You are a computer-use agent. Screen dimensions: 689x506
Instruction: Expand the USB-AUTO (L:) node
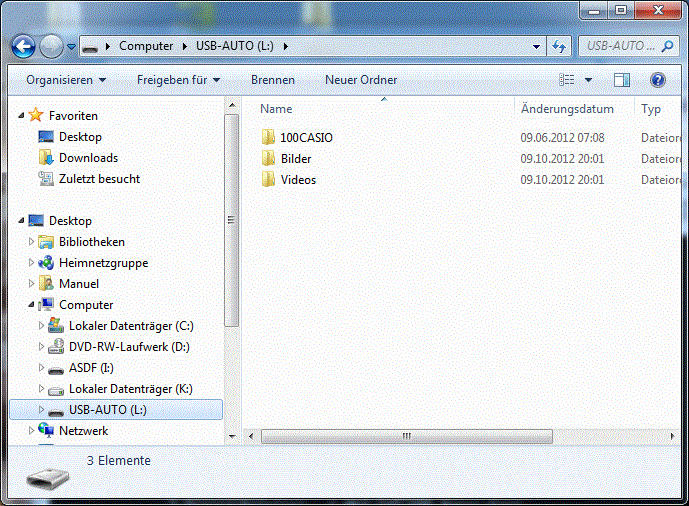(41, 409)
